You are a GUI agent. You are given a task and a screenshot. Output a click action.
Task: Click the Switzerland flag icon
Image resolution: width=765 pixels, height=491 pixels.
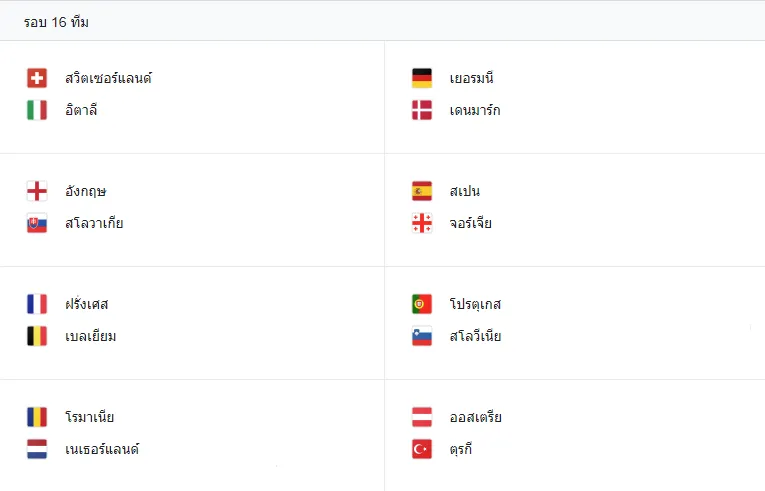click(x=37, y=78)
